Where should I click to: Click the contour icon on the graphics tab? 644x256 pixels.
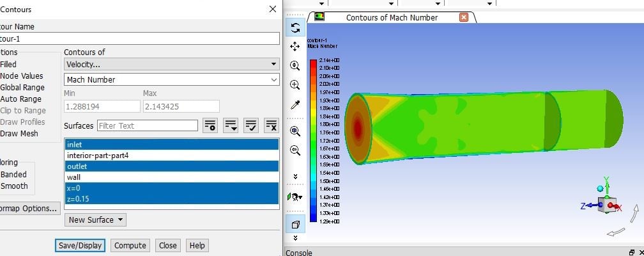pyautogui.click(x=319, y=17)
